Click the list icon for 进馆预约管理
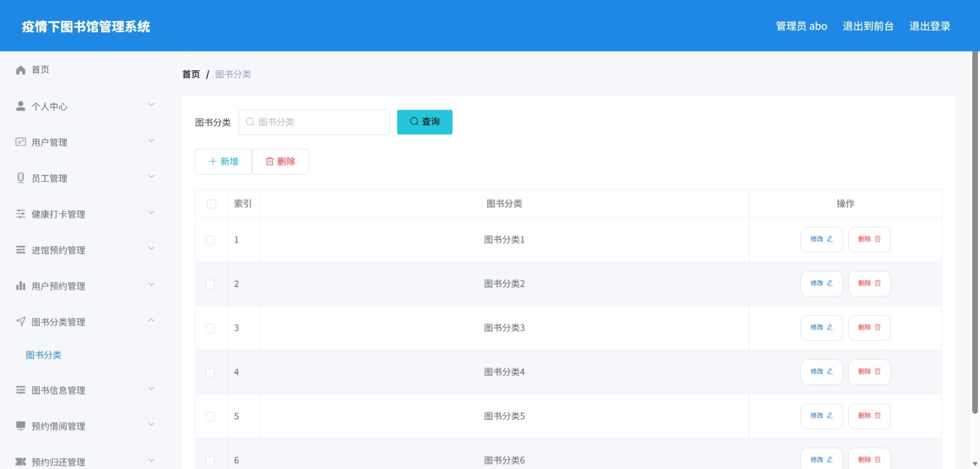 click(21, 250)
